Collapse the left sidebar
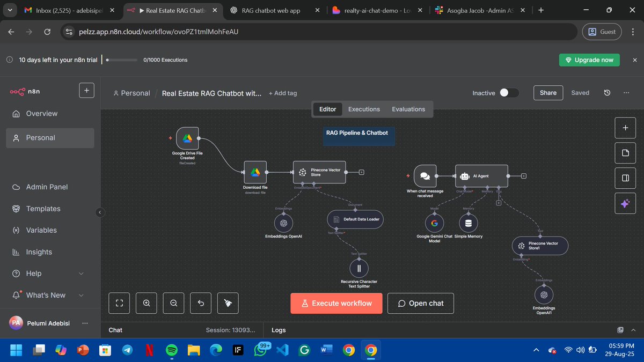The image size is (644, 362). point(100,212)
